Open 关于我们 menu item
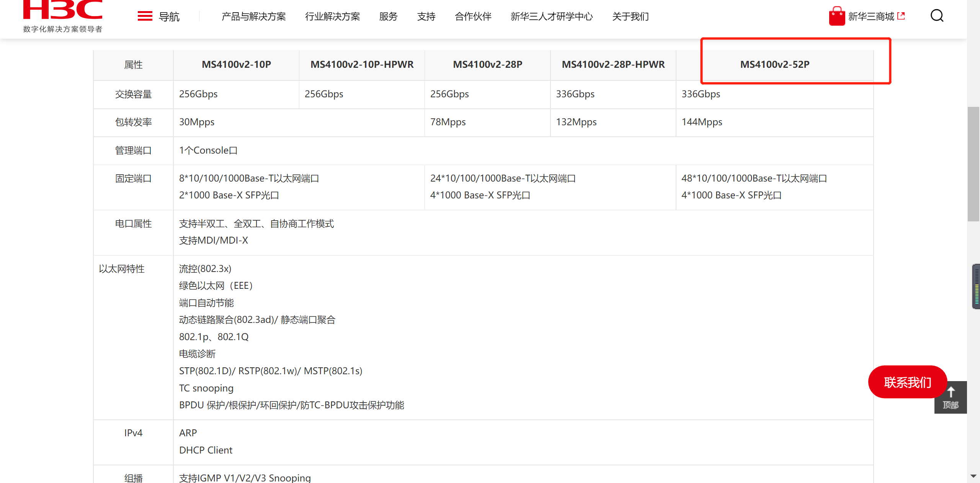This screenshot has height=483, width=980. pos(630,16)
